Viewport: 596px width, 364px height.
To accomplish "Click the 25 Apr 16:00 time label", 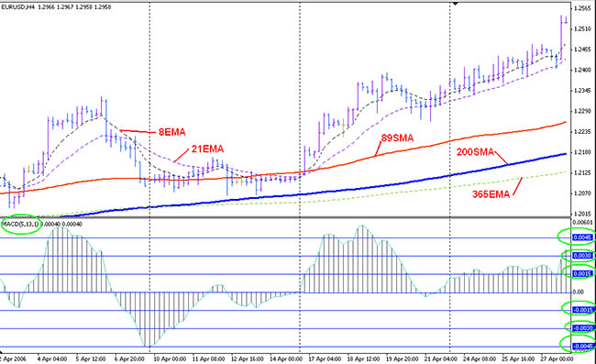I will 518,358.
